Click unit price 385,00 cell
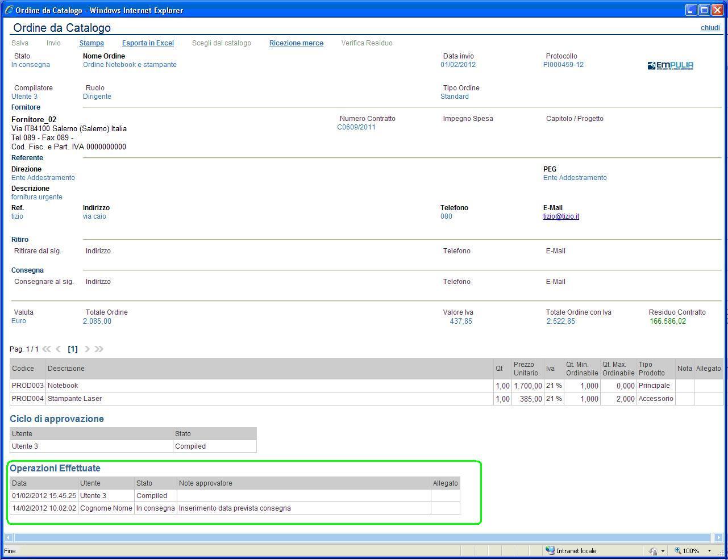 tap(527, 399)
